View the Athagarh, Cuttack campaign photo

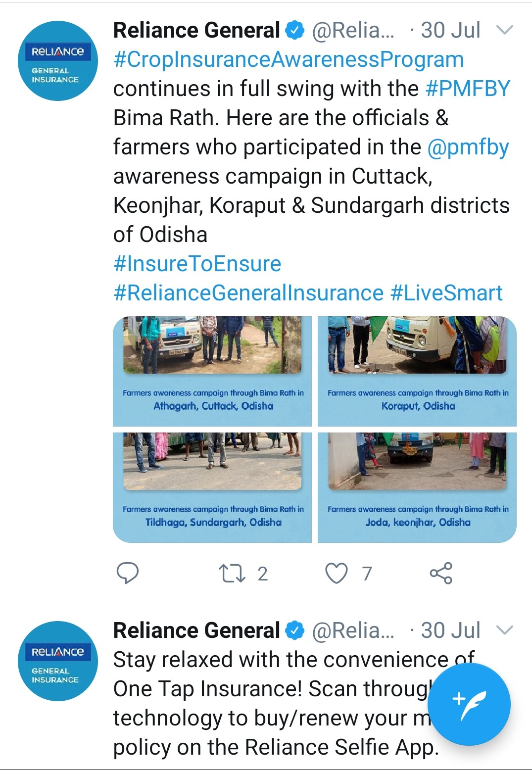pyautogui.click(x=212, y=371)
